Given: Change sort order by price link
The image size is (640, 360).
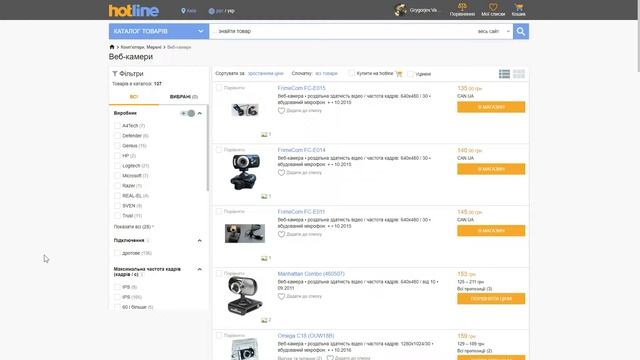Looking at the screenshot, I should click(265, 73).
